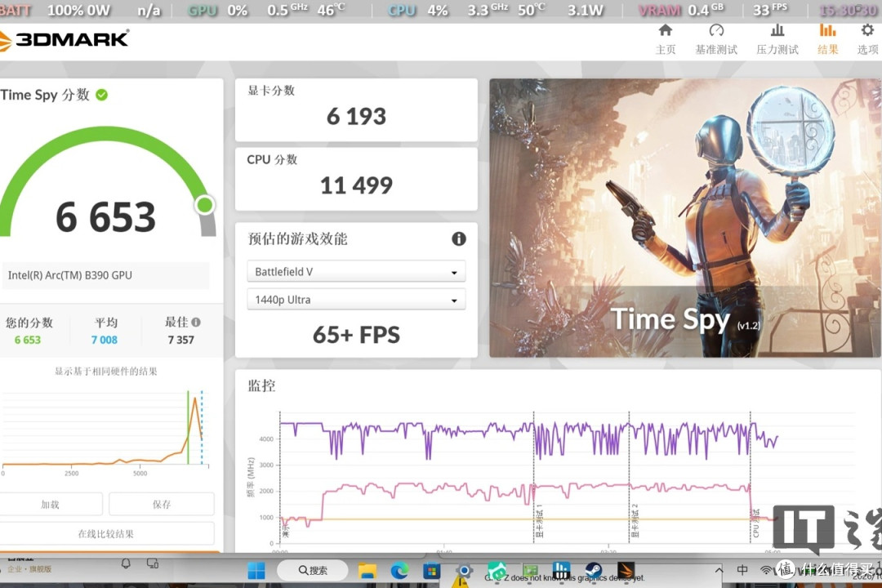Click the 加载 load button
Image resolution: width=882 pixels, height=588 pixels.
(x=51, y=504)
